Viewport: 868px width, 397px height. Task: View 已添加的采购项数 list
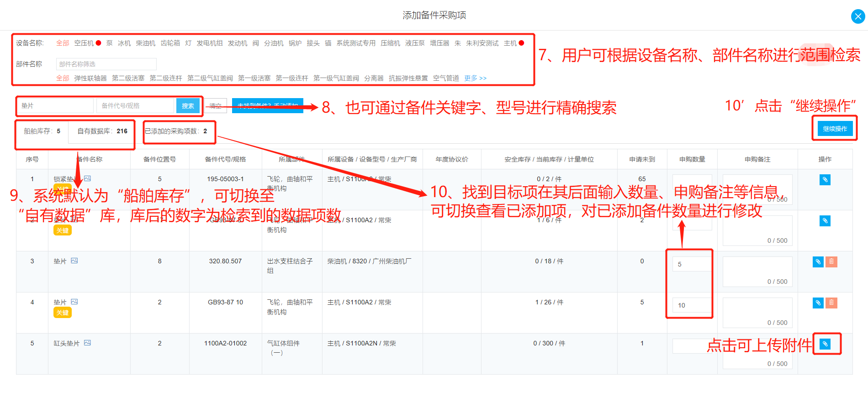tap(176, 131)
